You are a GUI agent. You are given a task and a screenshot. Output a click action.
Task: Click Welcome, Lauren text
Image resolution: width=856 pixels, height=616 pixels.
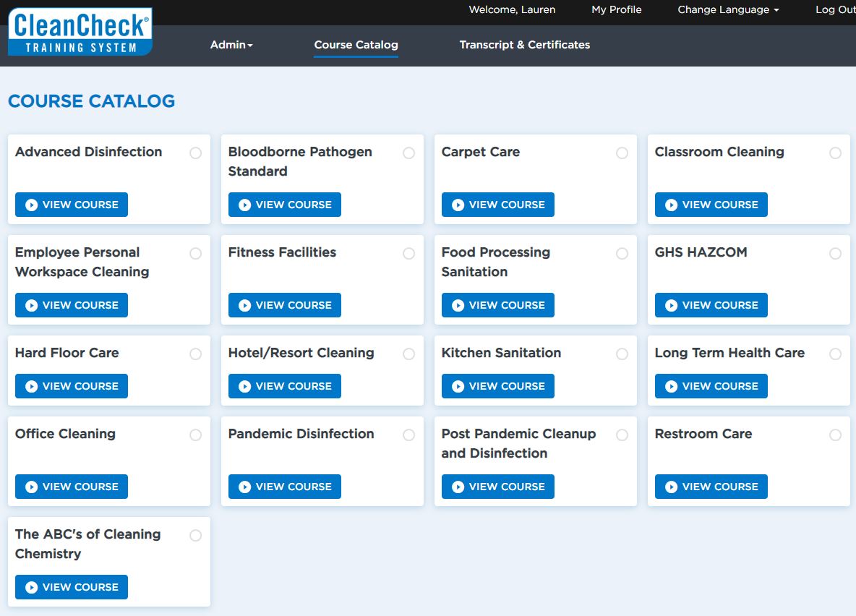[x=512, y=9]
